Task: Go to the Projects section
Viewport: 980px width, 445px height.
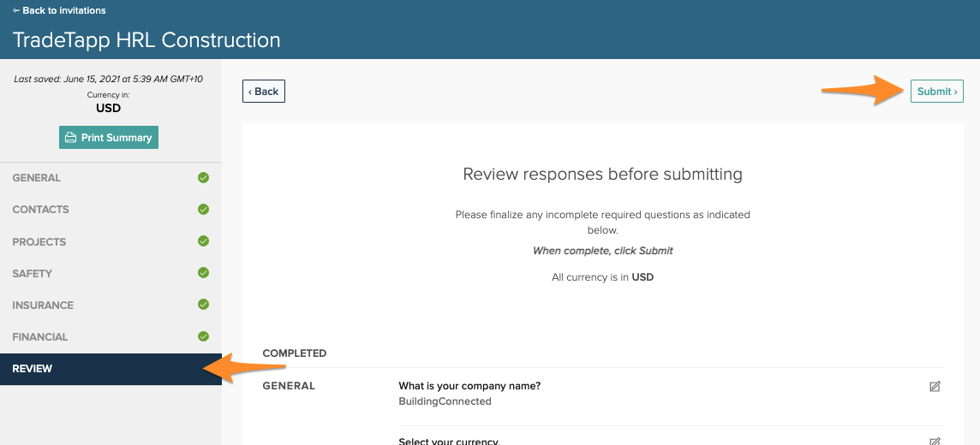Action: coord(39,242)
